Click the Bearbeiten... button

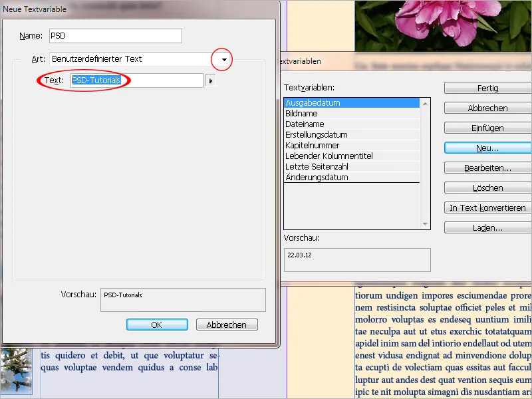(x=488, y=168)
